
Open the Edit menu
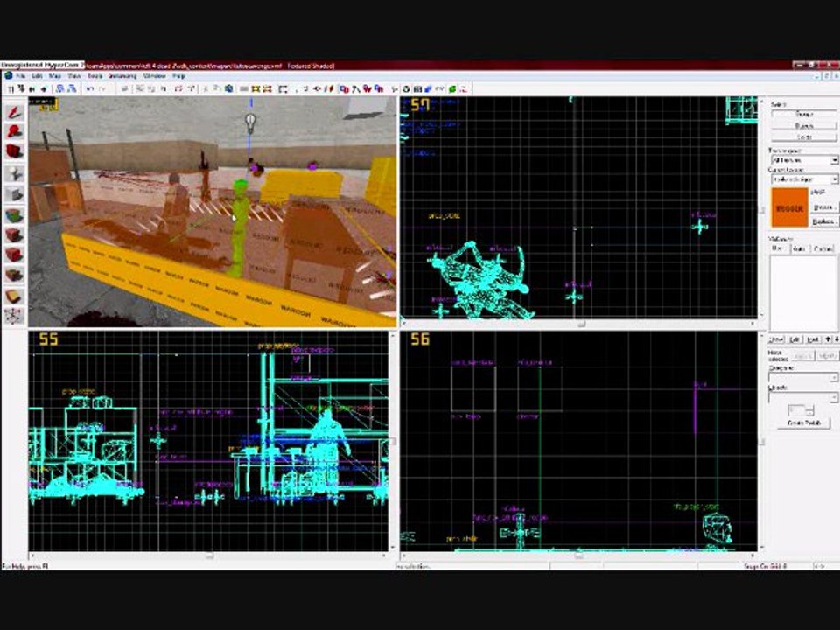pyautogui.click(x=37, y=76)
